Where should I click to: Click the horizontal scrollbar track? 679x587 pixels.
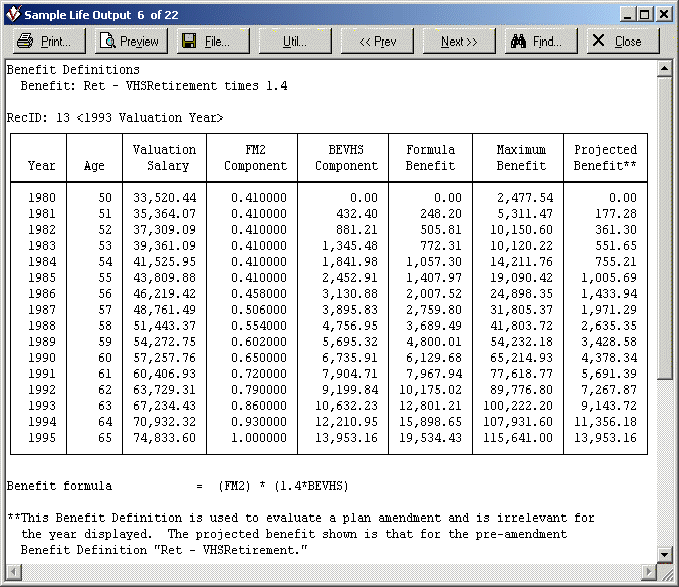[x=330, y=571]
